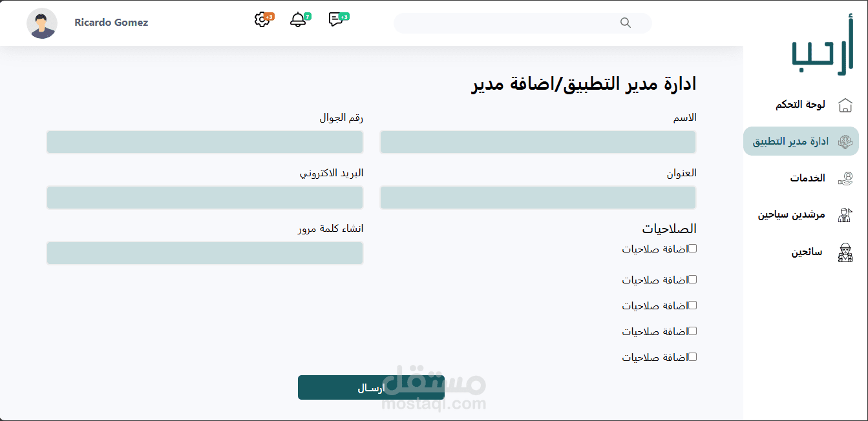Check the first اضافة صلاحيات checkbox

[x=692, y=249]
